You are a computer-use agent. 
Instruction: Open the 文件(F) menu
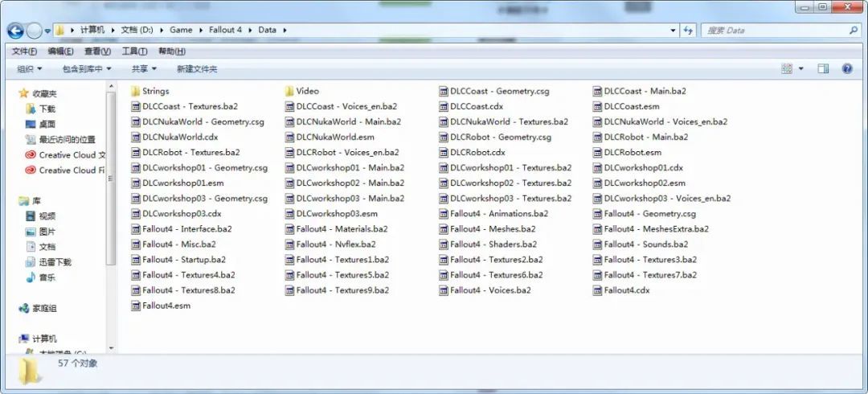(24, 51)
